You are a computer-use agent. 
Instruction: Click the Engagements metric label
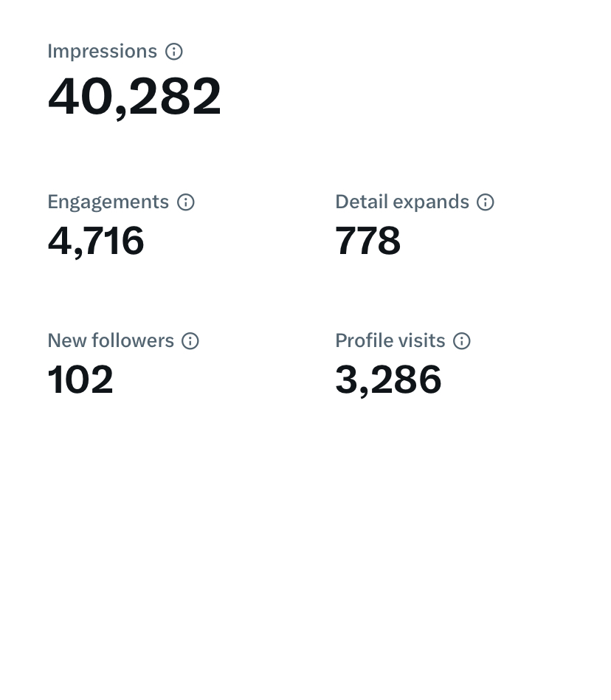pos(108,202)
